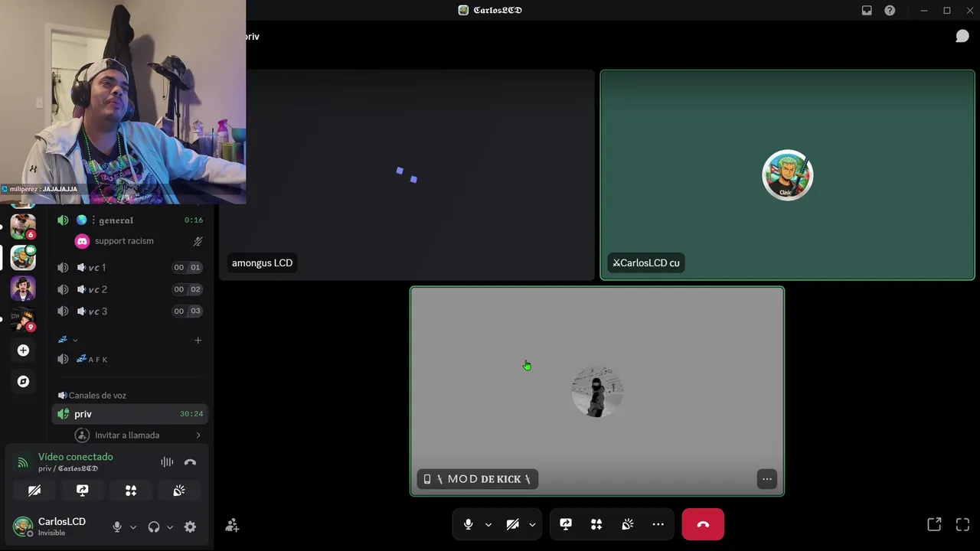The image size is (980, 551).
Task: Toggle microphone in call toolbar
Action: click(469, 524)
